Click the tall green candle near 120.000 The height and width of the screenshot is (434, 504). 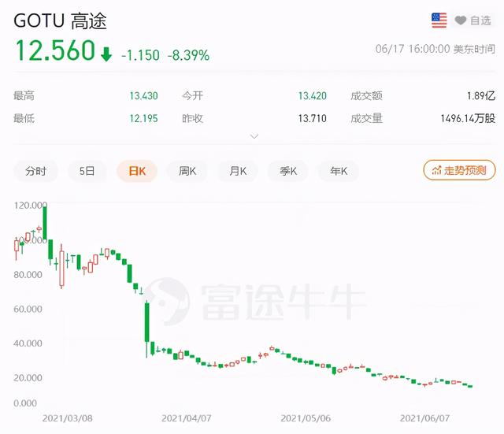(45, 224)
